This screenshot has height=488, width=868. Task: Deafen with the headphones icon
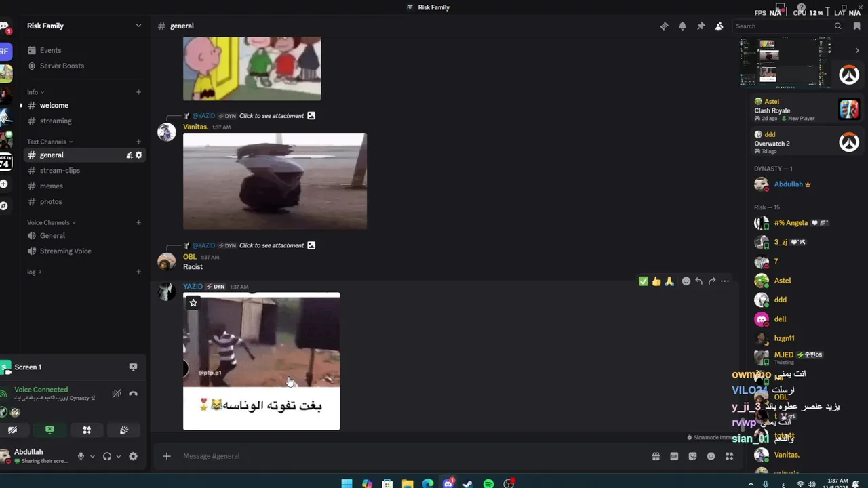coord(106,456)
